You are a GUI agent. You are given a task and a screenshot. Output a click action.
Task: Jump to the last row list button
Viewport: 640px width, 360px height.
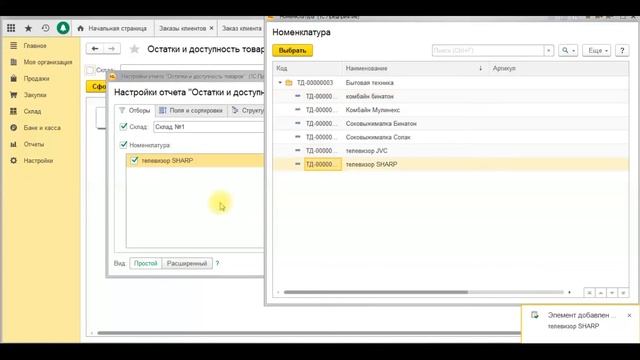click(x=623, y=292)
